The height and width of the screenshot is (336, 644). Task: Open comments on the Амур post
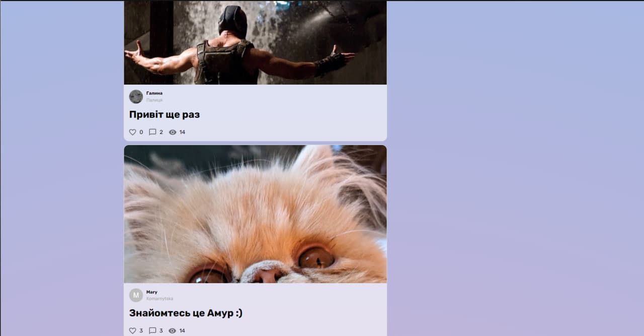[152, 330]
